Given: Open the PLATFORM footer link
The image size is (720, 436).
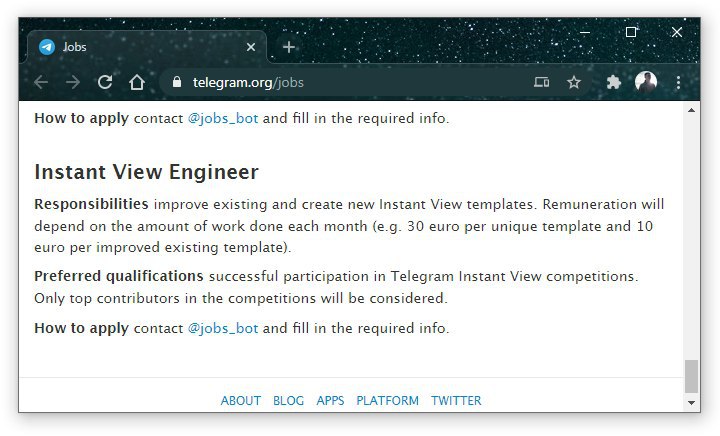Looking at the screenshot, I should (388, 401).
